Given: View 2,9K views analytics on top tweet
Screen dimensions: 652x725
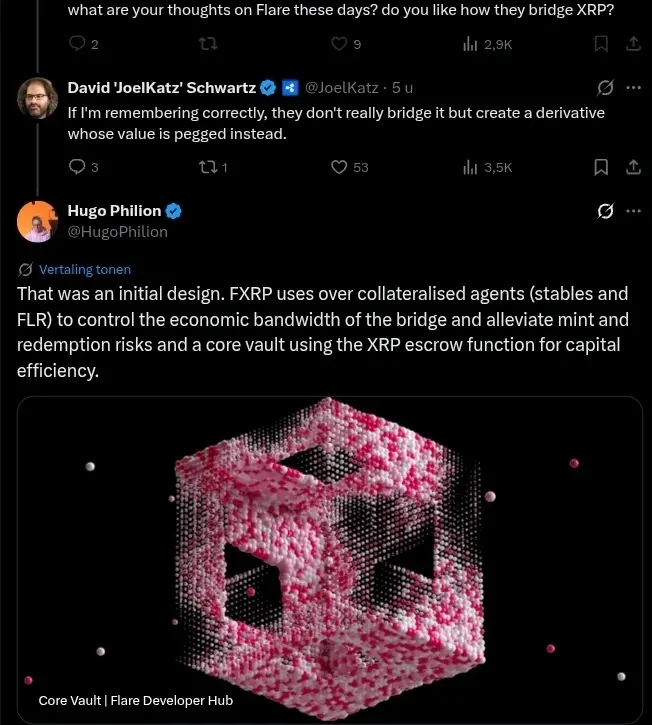Looking at the screenshot, I should pos(487,44).
